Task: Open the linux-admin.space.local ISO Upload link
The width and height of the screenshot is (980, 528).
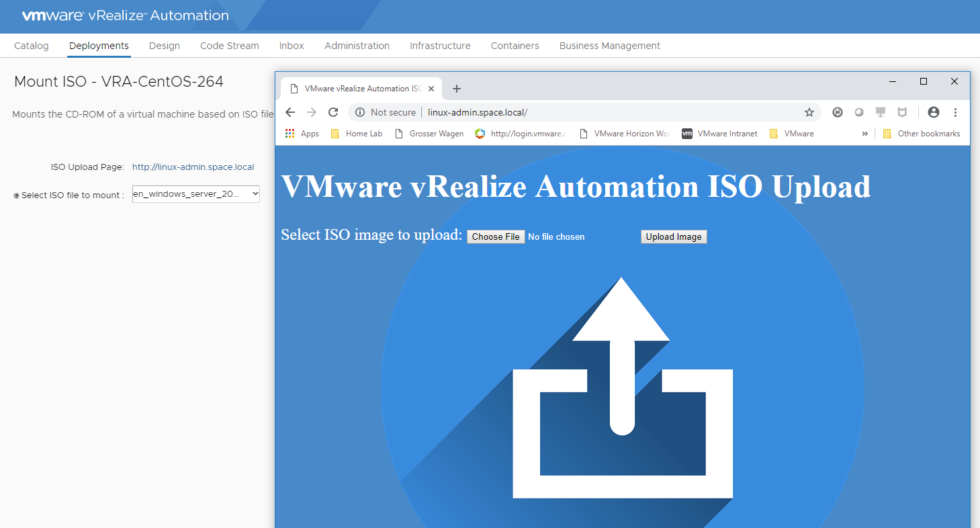Action: pos(193,167)
